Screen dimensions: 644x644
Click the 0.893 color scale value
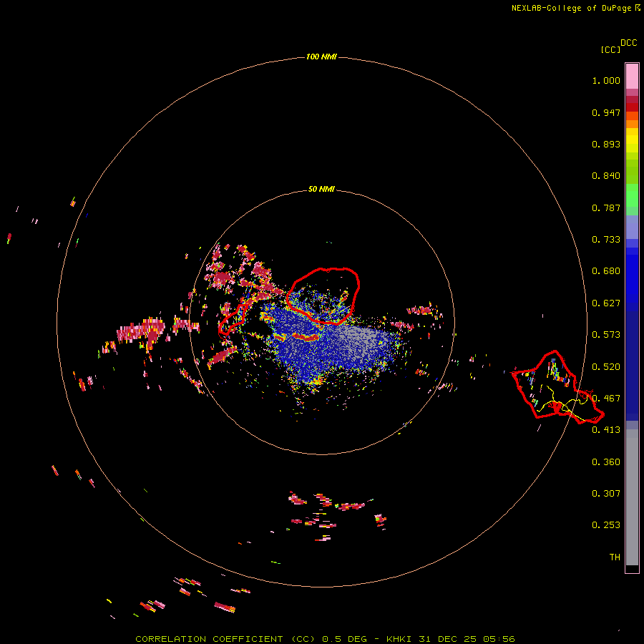[606, 144]
